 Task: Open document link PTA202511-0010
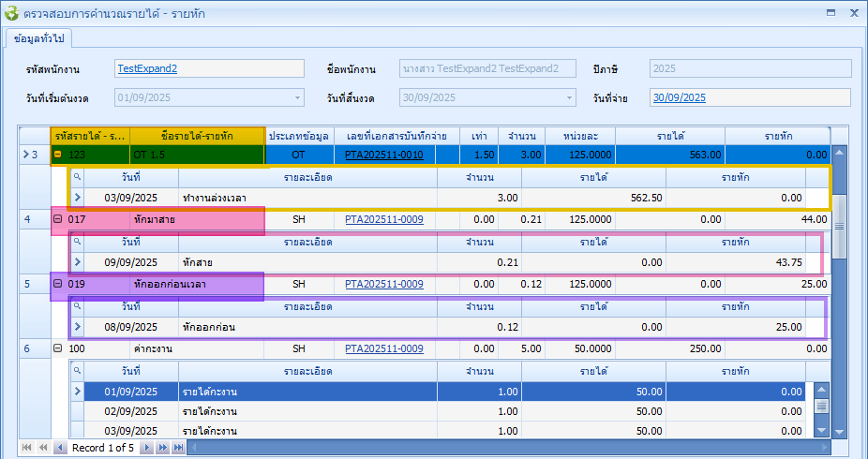coord(383,155)
